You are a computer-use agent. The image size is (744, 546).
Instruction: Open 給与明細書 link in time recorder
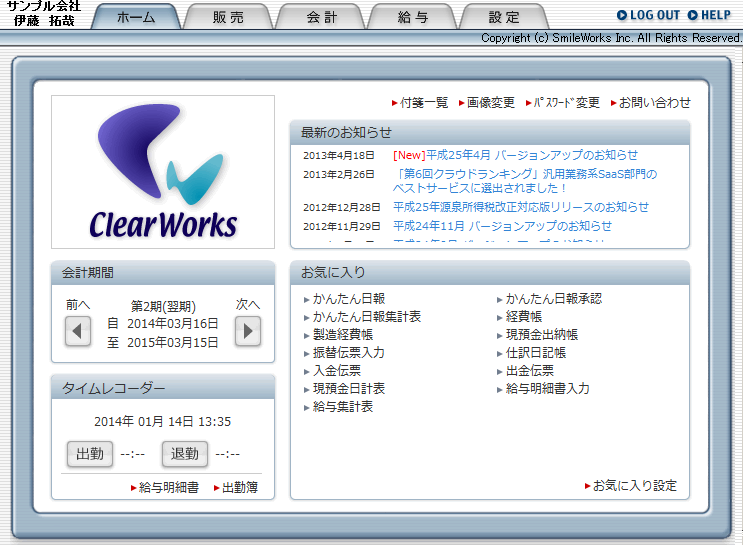pyautogui.click(x=165, y=487)
